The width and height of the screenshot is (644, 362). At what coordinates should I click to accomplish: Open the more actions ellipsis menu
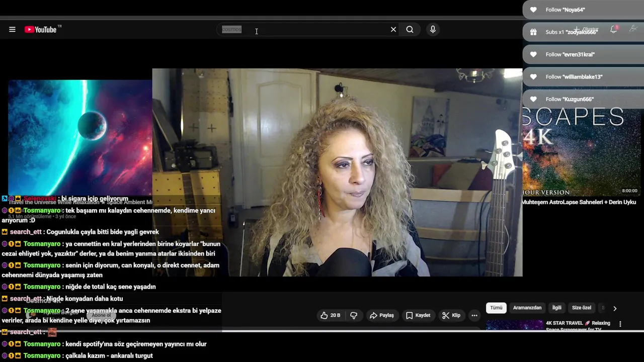[x=474, y=315]
